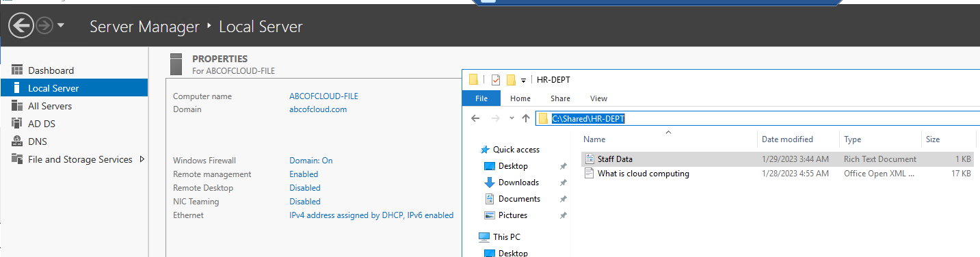This screenshot has height=257, width=980.
Task: Expand File and Storage Services submenu arrow
Action: [x=142, y=159]
